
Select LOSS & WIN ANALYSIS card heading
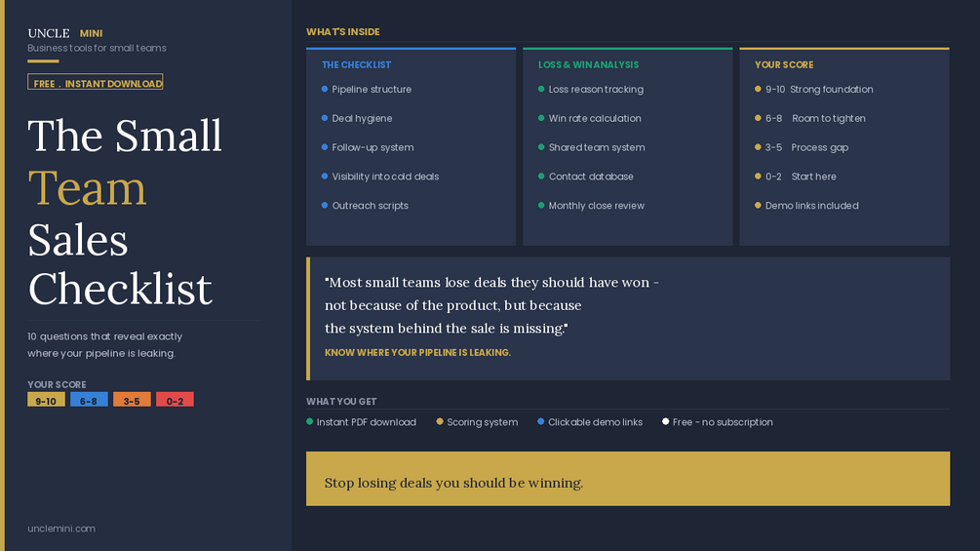(588, 65)
